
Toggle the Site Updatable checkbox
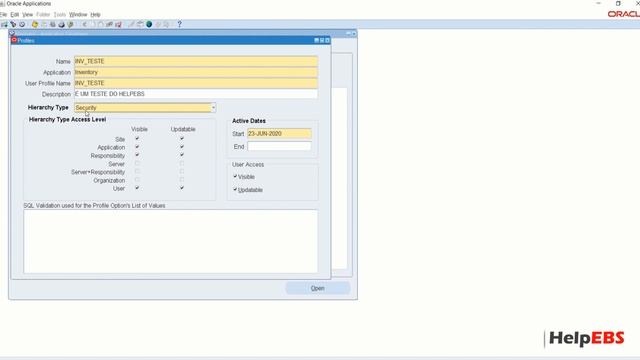tap(182, 139)
